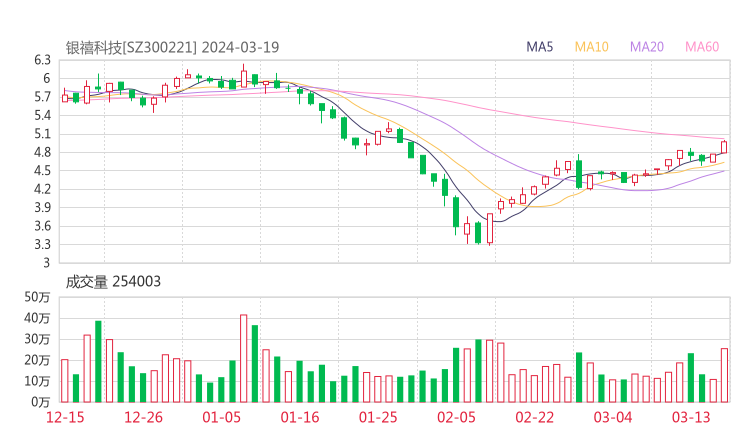This screenshot has width=740, height=440.
Task: Click the 02-05 date axis label
Action: [456, 417]
